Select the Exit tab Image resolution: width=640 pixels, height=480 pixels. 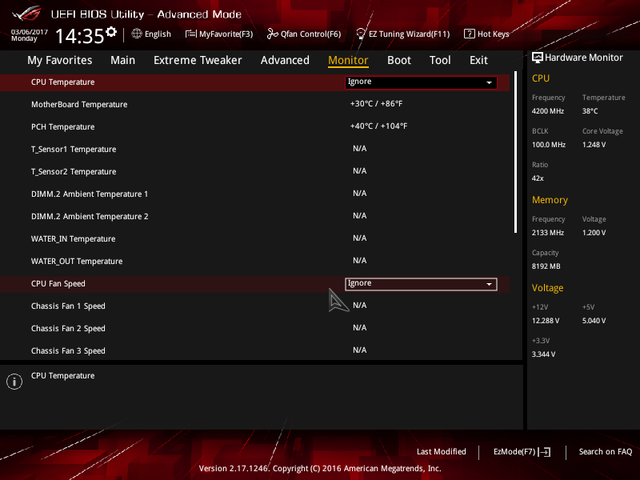pos(478,60)
